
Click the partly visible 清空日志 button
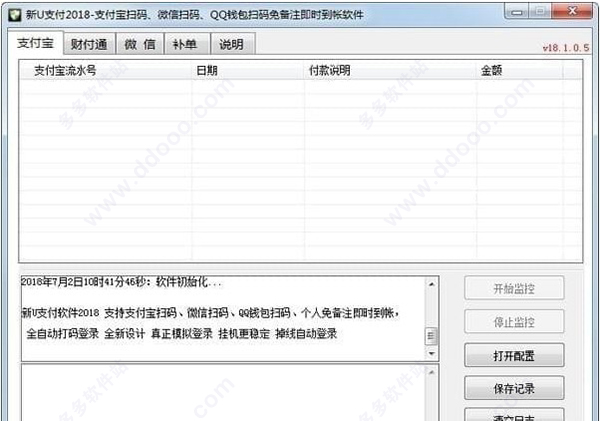click(514, 416)
